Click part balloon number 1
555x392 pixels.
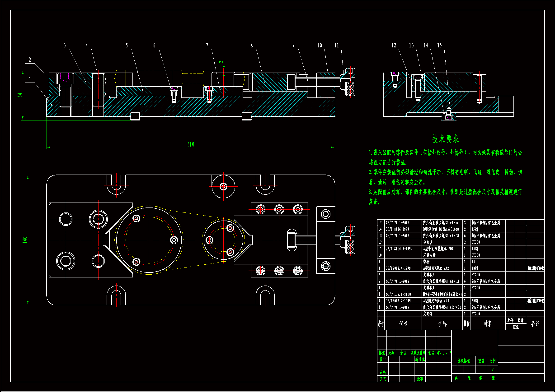(x=30, y=79)
